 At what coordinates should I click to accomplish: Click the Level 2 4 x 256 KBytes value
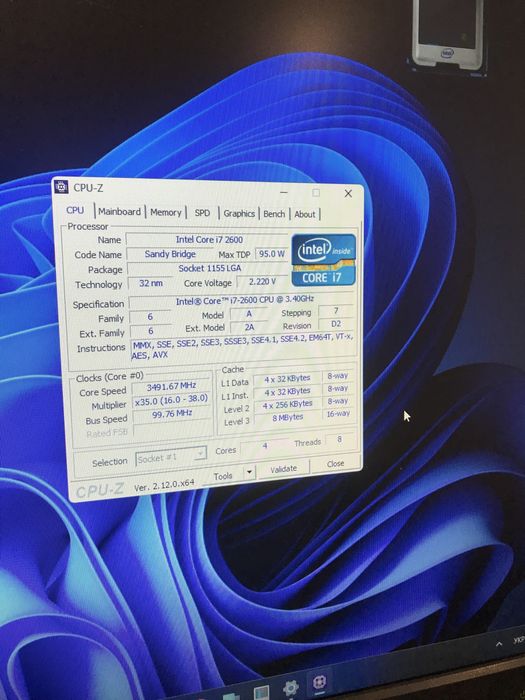pyautogui.click(x=288, y=405)
